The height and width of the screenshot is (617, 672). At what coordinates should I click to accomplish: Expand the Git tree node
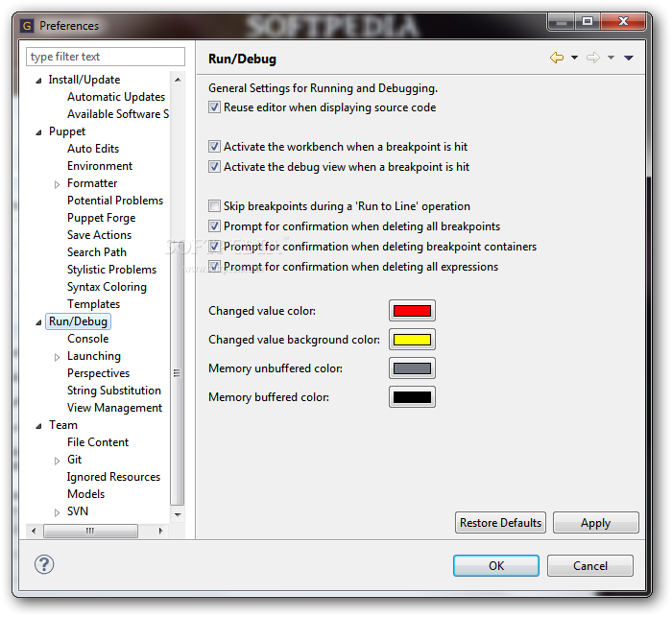click(57, 461)
